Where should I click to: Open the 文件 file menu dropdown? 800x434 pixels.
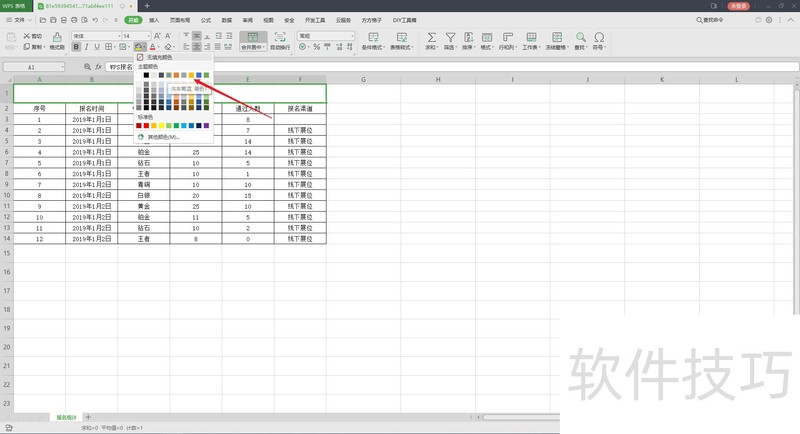[x=19, y=20]
